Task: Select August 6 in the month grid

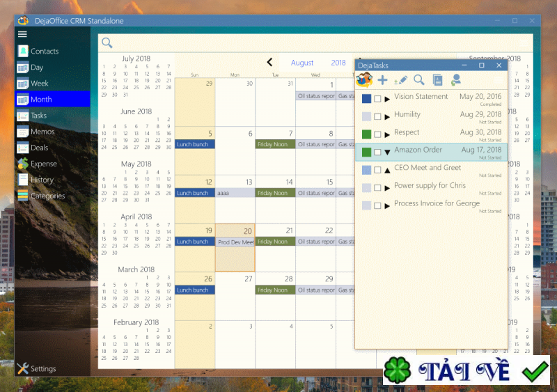Action: (x=235, y=150)
